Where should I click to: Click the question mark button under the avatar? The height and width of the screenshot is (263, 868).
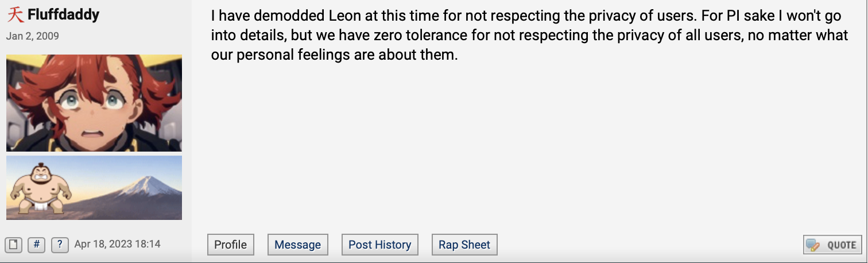click(60, 245)
